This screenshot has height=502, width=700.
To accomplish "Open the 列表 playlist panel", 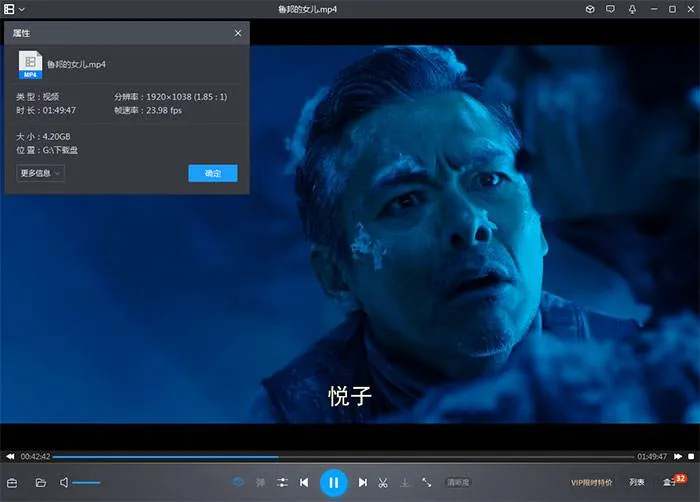I will point(637,482).
